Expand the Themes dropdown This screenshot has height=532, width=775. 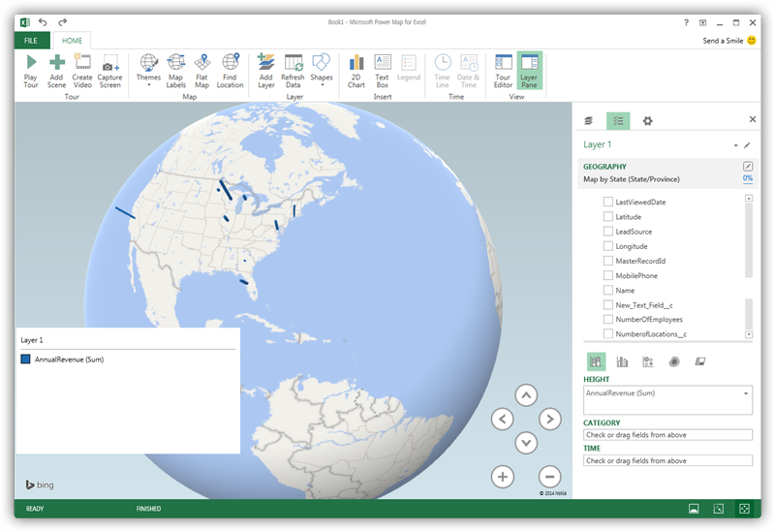point(148,84)
